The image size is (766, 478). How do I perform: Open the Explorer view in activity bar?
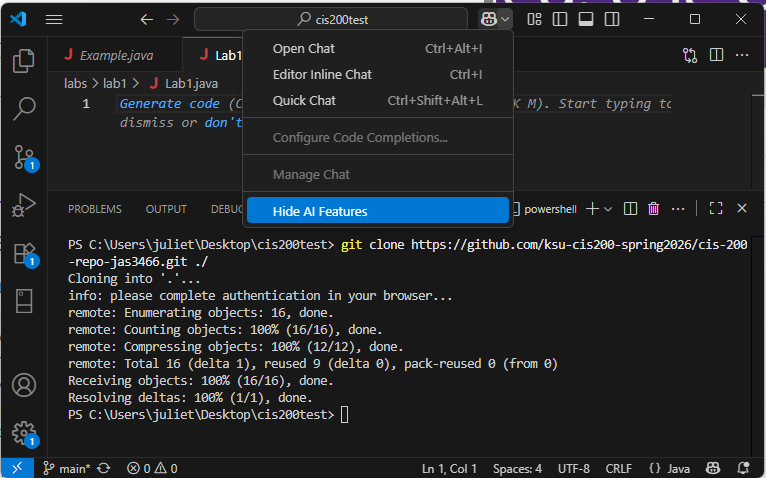tap(23, 61)
